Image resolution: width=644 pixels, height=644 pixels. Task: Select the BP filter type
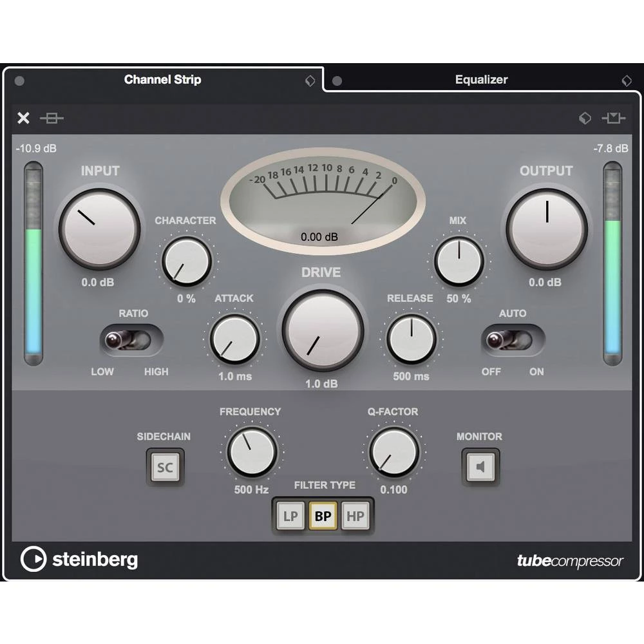coord(323,516)
